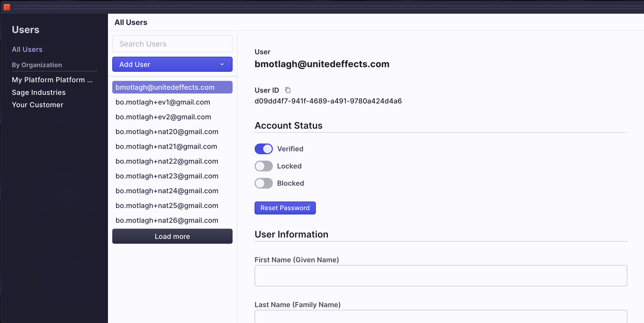The width and height of the screenshot is (644, 323).
Task: Enable the Blocked account toggle
Action: (x=263, y=183)
